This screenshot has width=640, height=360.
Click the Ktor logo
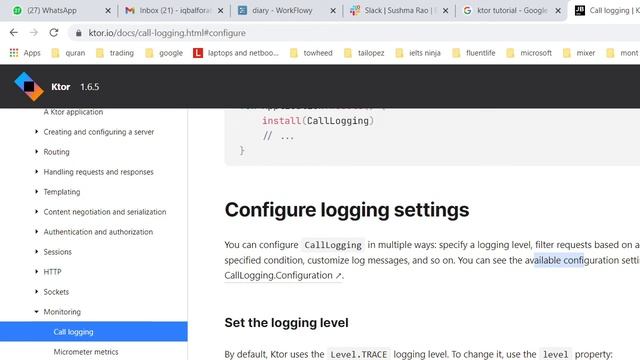pyautogui.click(x=29, y=87)
